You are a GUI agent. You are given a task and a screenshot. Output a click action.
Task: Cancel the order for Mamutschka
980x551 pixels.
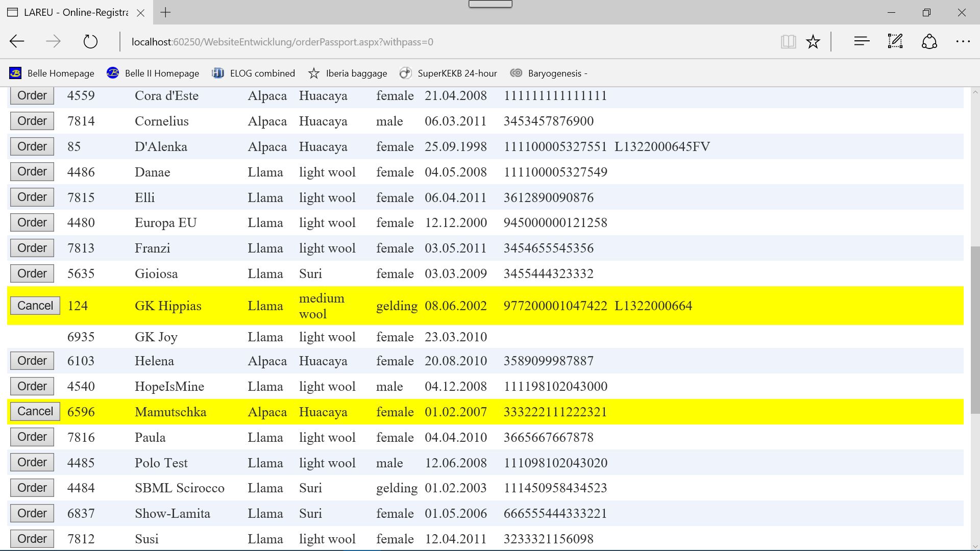(x=35, y=411)
